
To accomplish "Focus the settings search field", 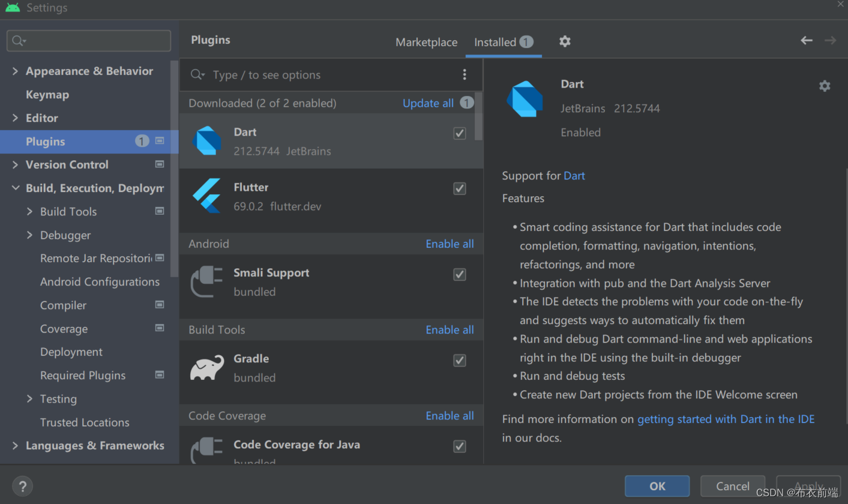I will (89, 41).
